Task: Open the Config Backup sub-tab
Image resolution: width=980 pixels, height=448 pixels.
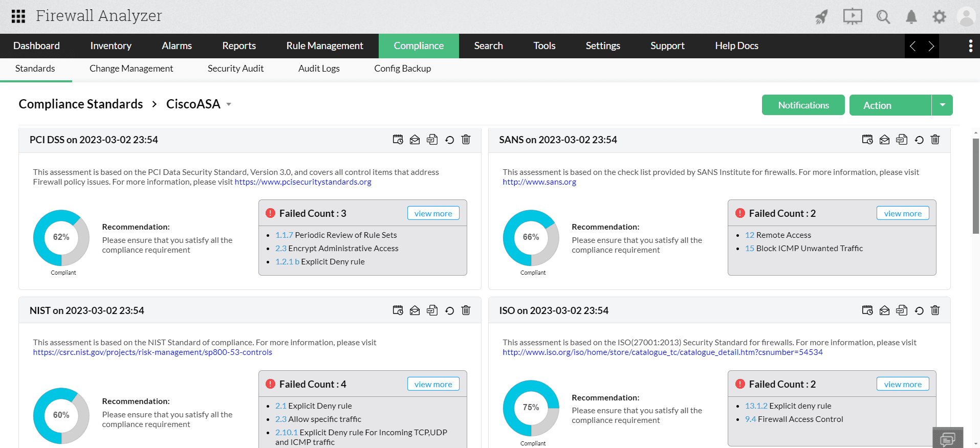Action: 402,69
